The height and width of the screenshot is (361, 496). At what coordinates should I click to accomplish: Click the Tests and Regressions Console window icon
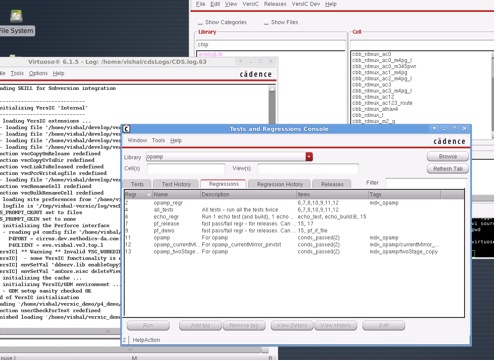click(126, 129)
